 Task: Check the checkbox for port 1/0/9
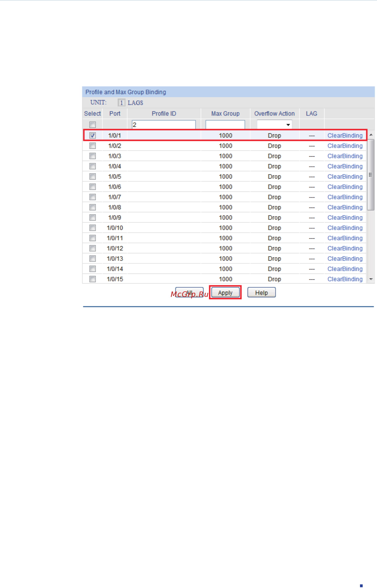92,218
